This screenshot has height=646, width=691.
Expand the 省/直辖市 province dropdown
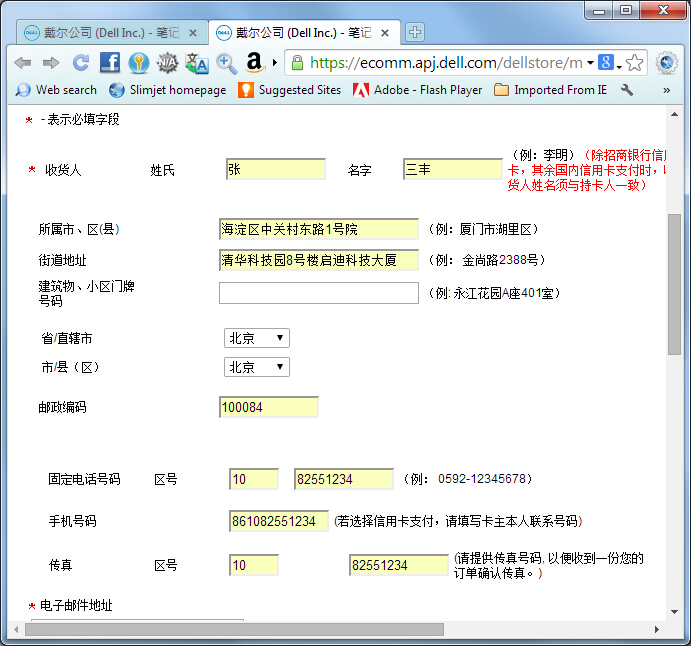[x=257, y=338]
